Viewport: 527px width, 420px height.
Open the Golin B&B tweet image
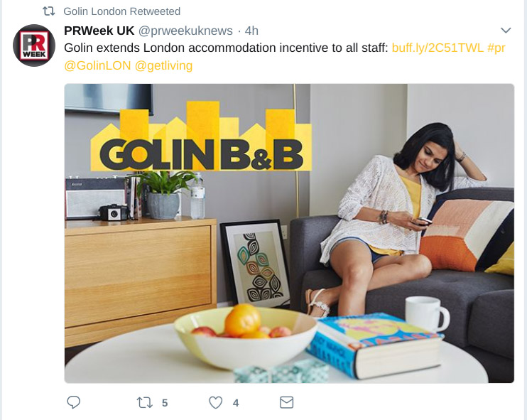coord(289,233)
